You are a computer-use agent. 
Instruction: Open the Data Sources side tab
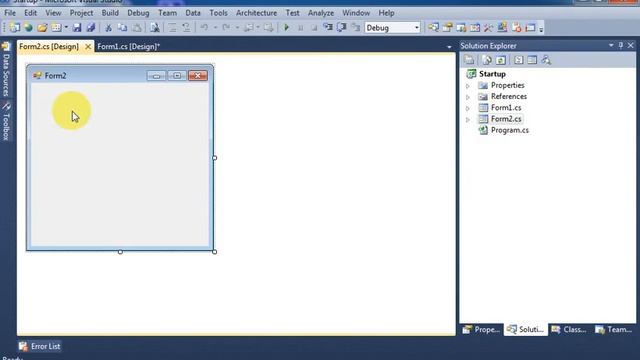pos(6,69)
